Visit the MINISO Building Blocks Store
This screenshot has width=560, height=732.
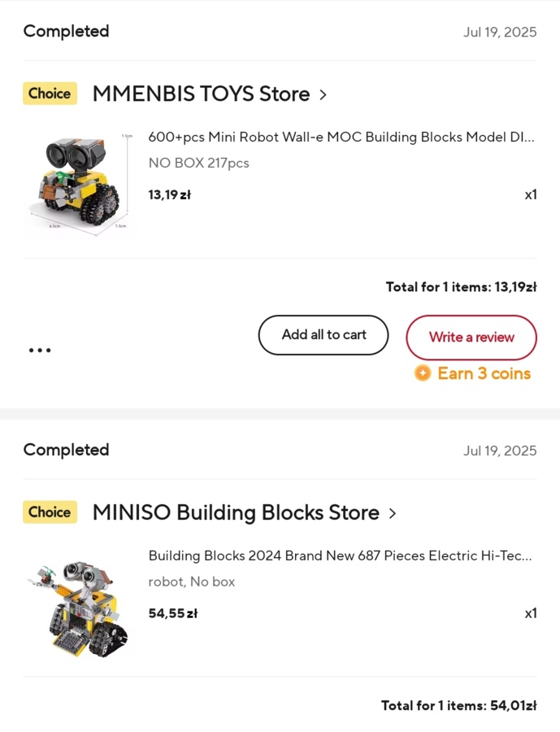click(236, 513)
